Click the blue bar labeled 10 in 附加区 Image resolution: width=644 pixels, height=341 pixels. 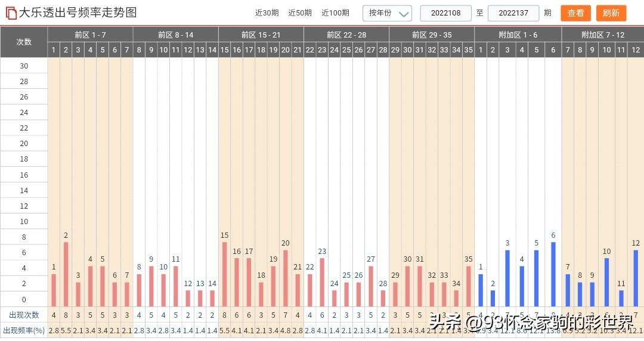[x=606, y=282]
